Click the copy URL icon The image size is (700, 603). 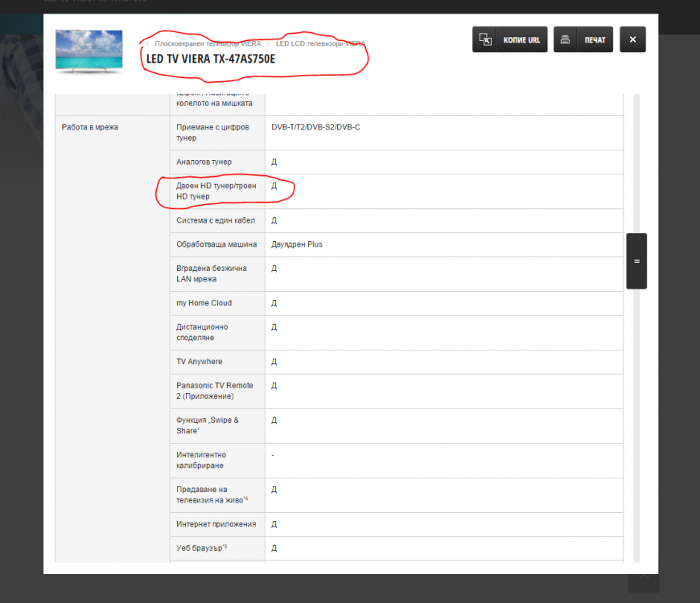(485, 39)
